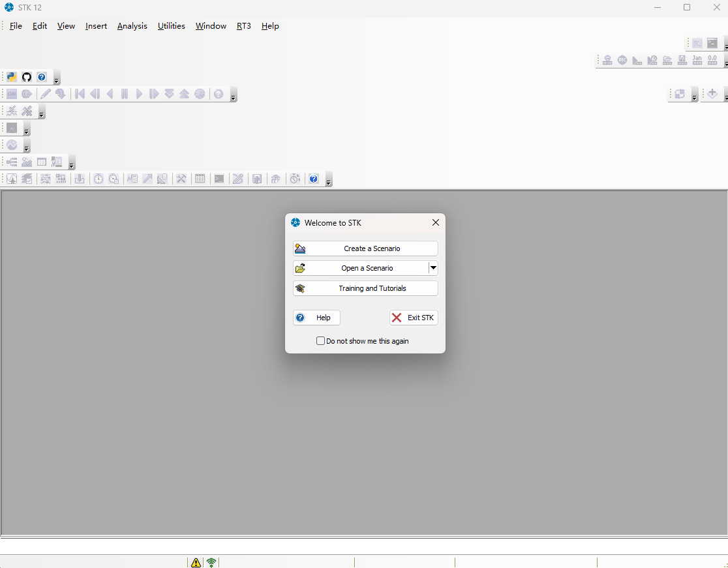Check 'Do not show me this again'
This screenshot has width=728, height=568.
pyautogui.click(x=320, y=340)
